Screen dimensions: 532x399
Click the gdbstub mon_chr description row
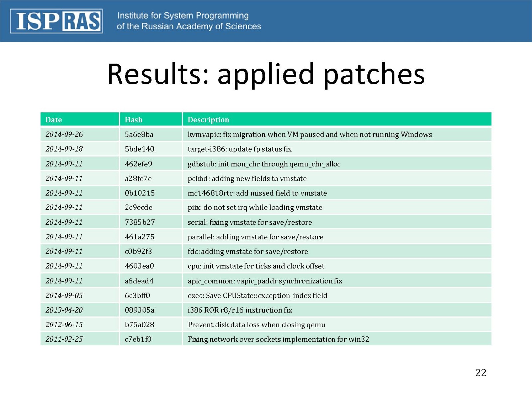coord(264,164)
